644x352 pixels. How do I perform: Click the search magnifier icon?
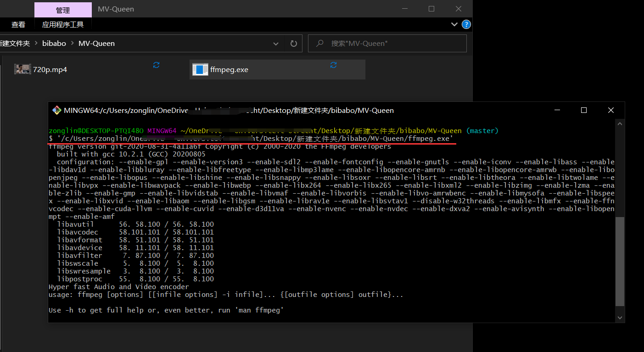320,43
